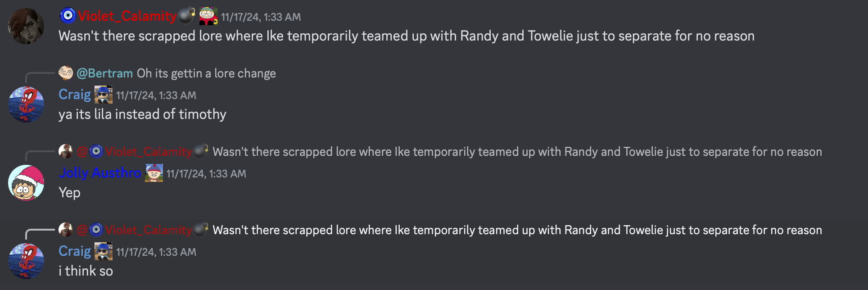The width and height of the screenshot is (868, 290).
Task: Click Violet_Calamity's profile avatar on the top message
Action: [26, 26]
